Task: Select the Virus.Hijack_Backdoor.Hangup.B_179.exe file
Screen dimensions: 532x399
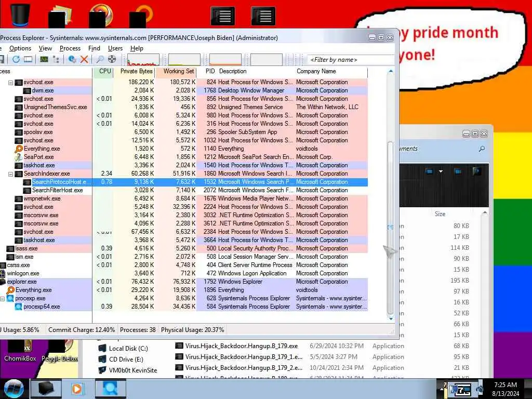Action: coord(236,346)
